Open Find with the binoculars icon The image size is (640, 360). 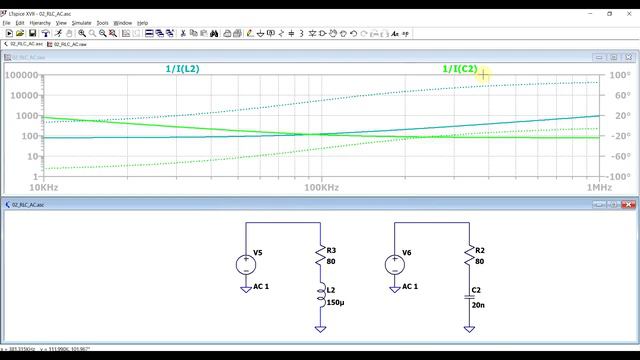214,33
